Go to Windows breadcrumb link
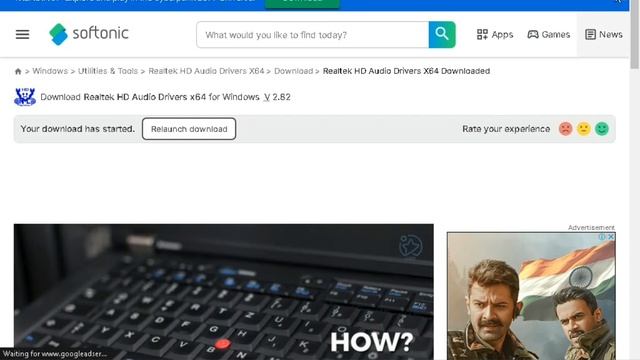The width and height of the screenshot is (640, 360). point(50,71)
